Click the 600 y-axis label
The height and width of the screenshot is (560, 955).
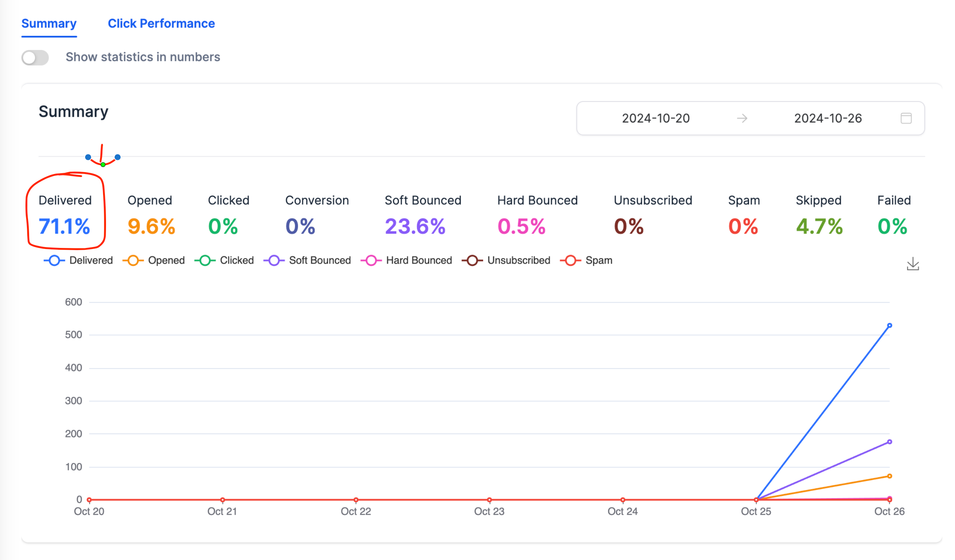(x=74, y=302)
